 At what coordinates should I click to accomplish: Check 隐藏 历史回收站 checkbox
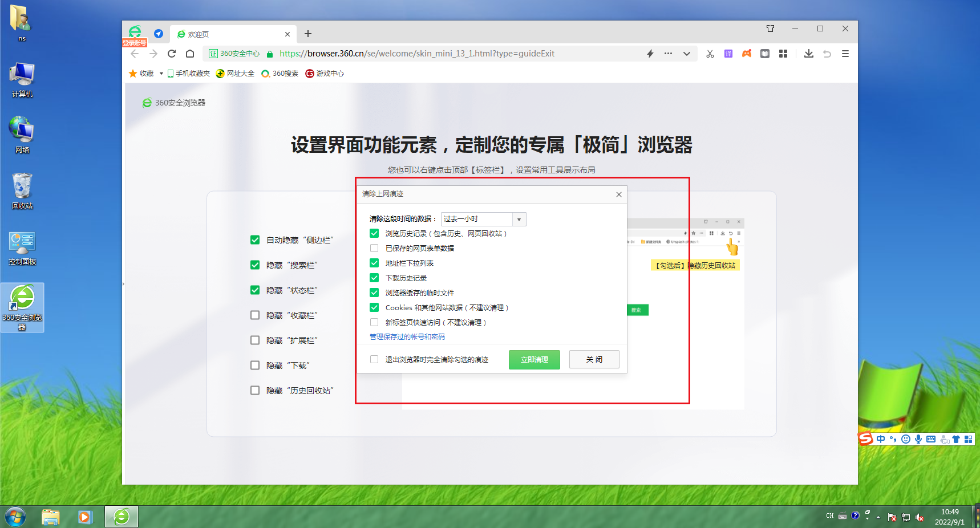pyautogui.click(x=255, y=391)
